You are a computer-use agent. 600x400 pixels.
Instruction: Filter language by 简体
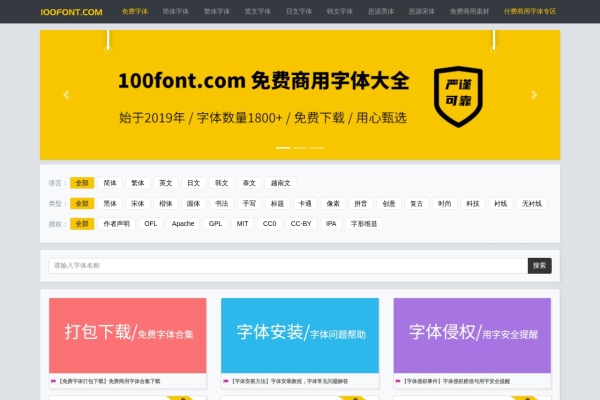coord(110,183)
